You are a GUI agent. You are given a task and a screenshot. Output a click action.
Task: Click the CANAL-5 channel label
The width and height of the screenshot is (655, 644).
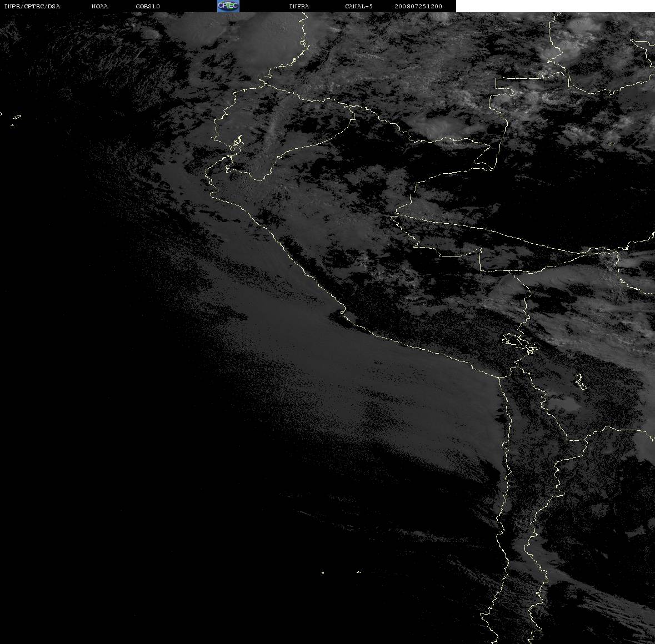tap(358, 6)
